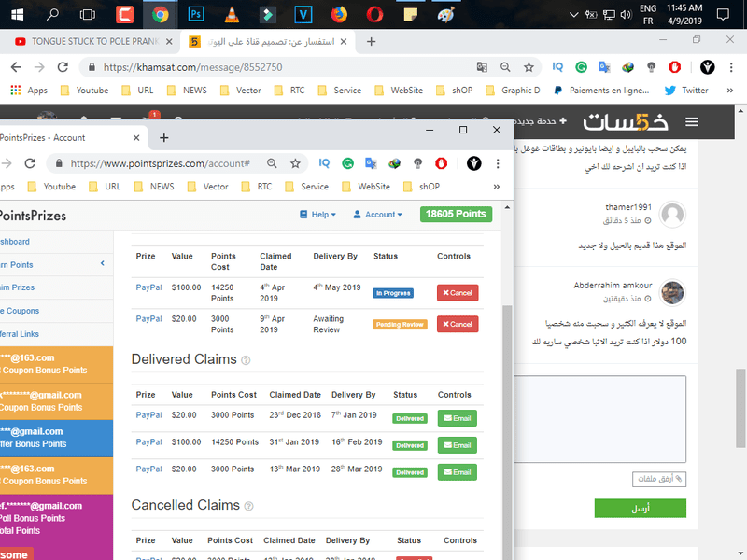Switch to the TONGUE STUCK TO POLE PRANK tab
The width and height of the screenshot is (747, 560).
pos(89,42)
